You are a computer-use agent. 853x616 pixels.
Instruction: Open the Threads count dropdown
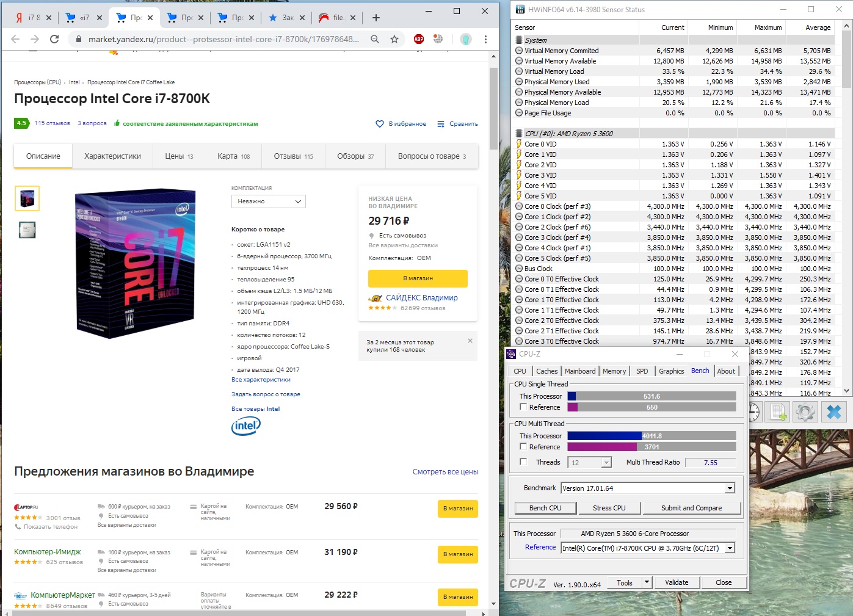tap(606, 463)
